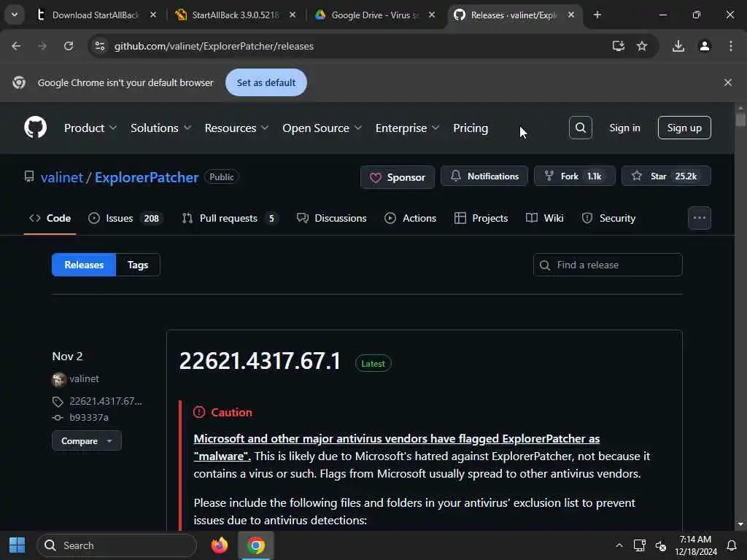Image resolution: width=747 pixels, height=560 pixels.
Task: Open the Pricing page
Action: (x=471, y=128)
